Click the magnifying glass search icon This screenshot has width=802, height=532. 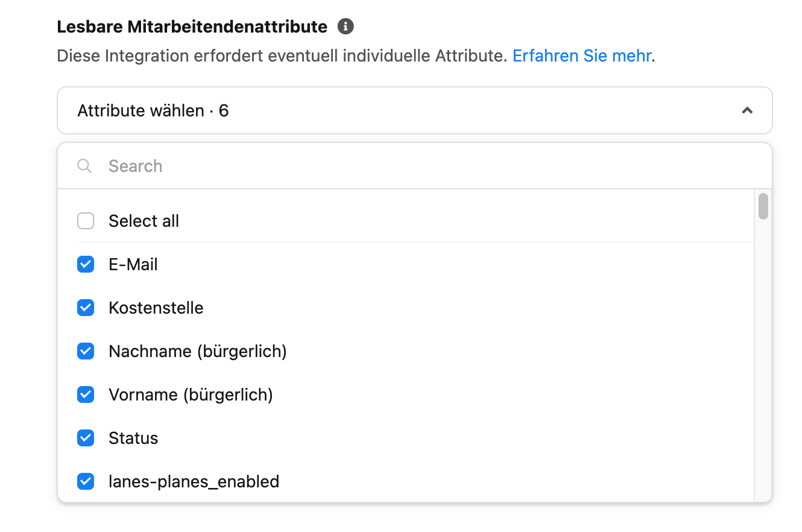[84, 166]
